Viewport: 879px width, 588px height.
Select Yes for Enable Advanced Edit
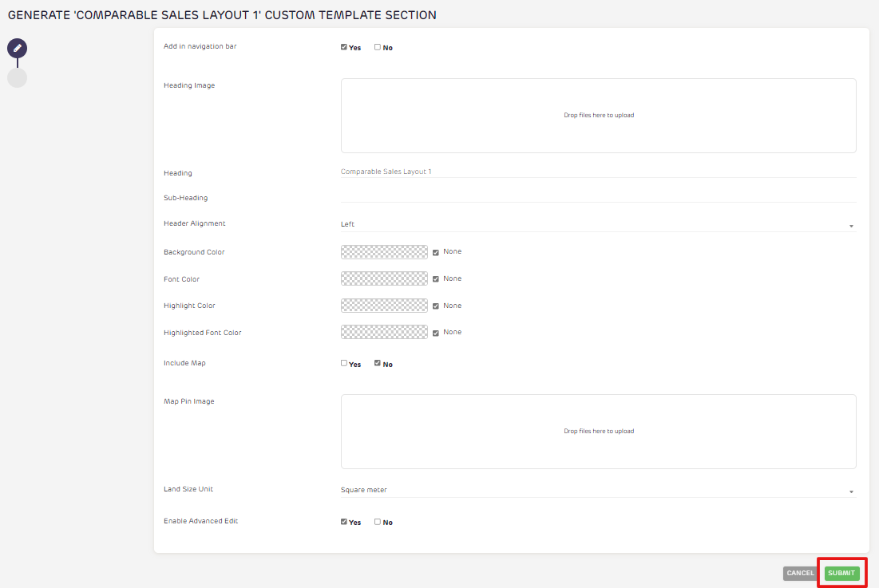pos(344,522)
